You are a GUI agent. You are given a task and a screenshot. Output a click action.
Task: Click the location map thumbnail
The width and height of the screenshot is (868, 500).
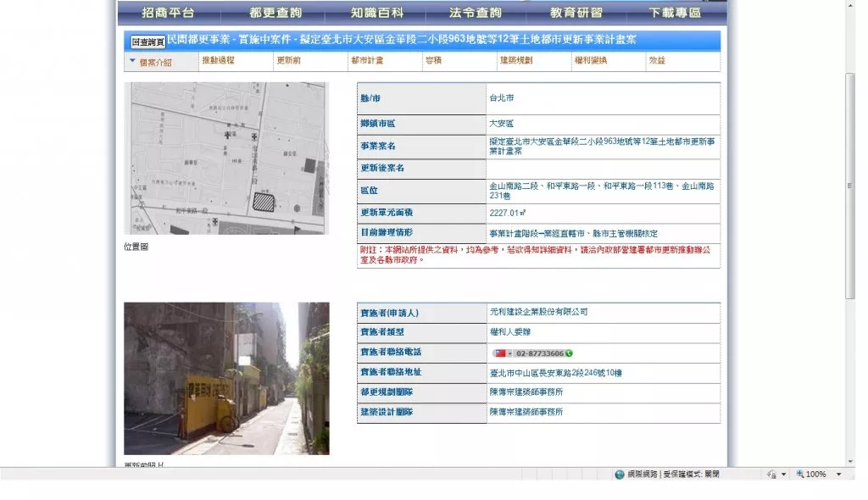coord(226,158)
